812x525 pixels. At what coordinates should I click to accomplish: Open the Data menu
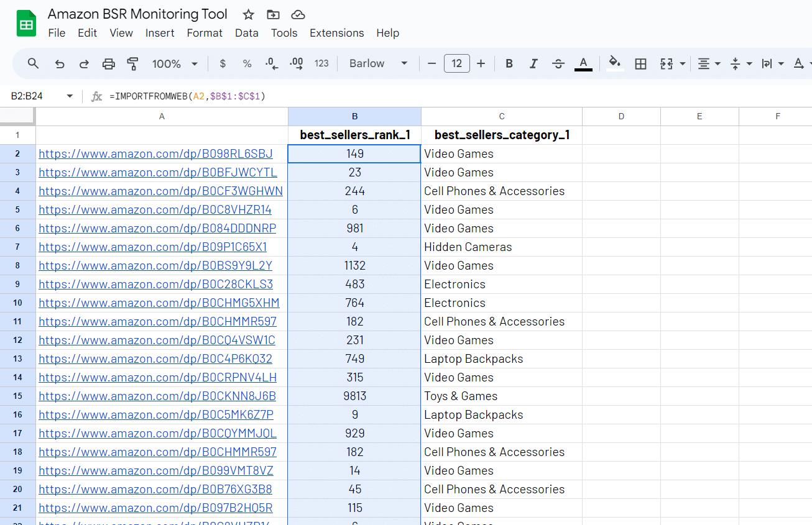246,33
